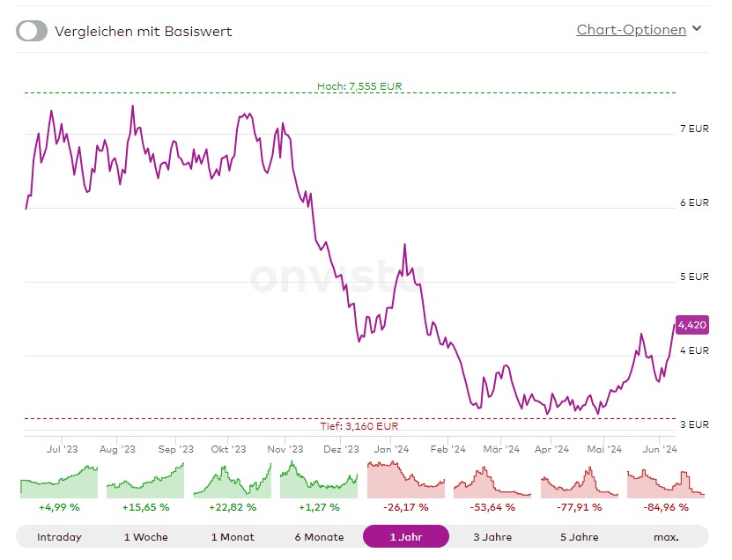The width and height of the screenshot is (732, 560).
Task: Click the -77,91 % five-year mini chart
Action: pos(579,482)
